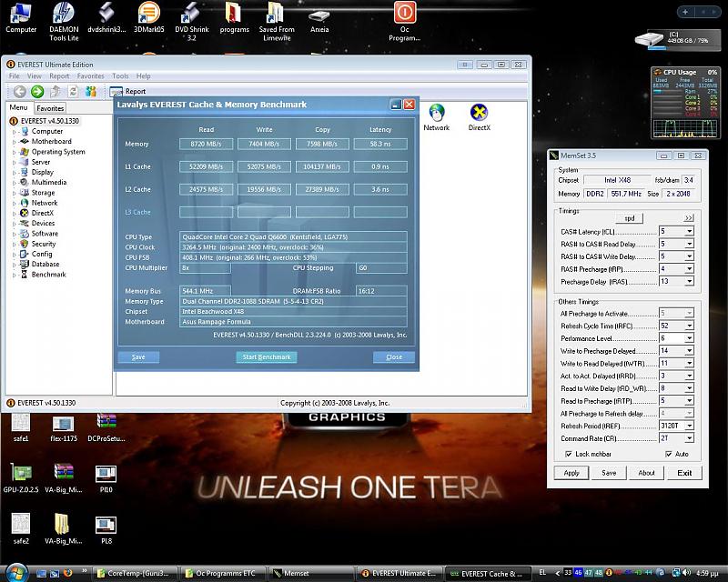Image resolution: width=728 pixels, height=582 pixels.
Task: Open the Help menu in EVEREST
Action: pos(144,76)
